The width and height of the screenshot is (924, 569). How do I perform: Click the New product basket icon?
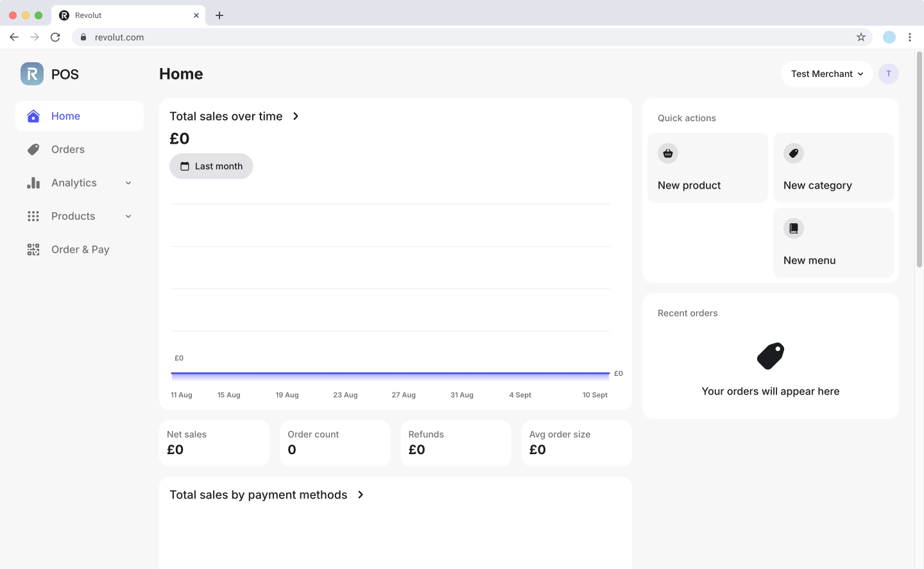668,153
